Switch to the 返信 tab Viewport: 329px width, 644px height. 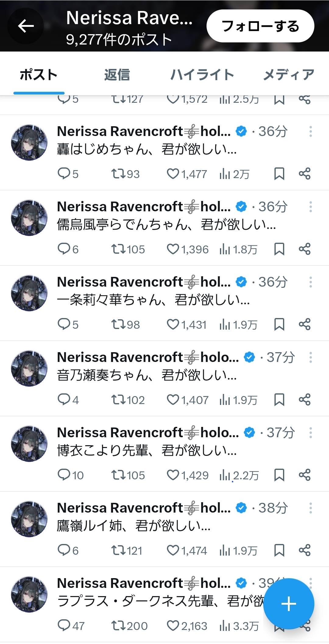[117, 75]
